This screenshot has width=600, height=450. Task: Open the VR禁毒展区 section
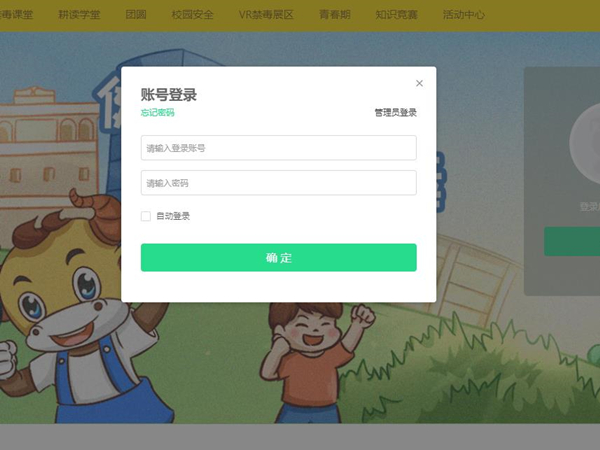click(x=266, y=15)
